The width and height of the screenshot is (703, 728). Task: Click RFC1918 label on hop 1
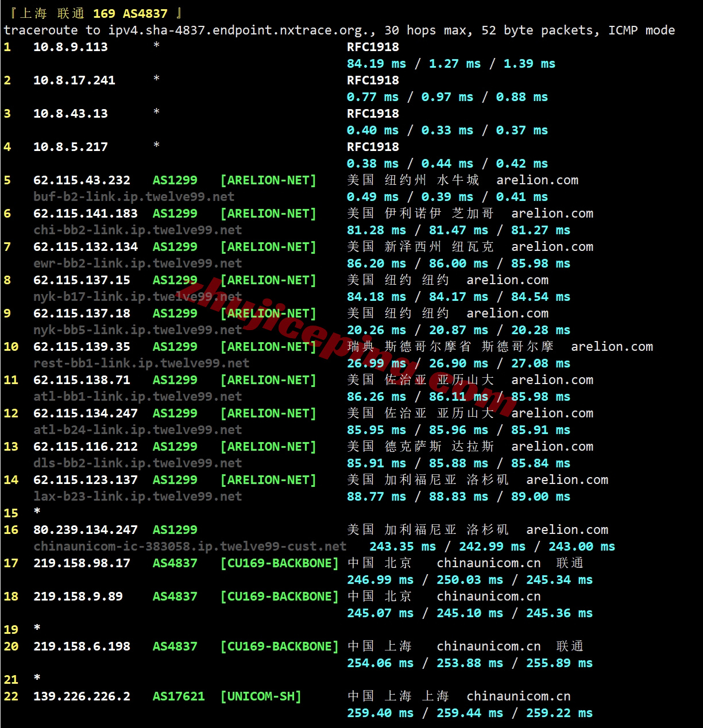coord(373,47)
